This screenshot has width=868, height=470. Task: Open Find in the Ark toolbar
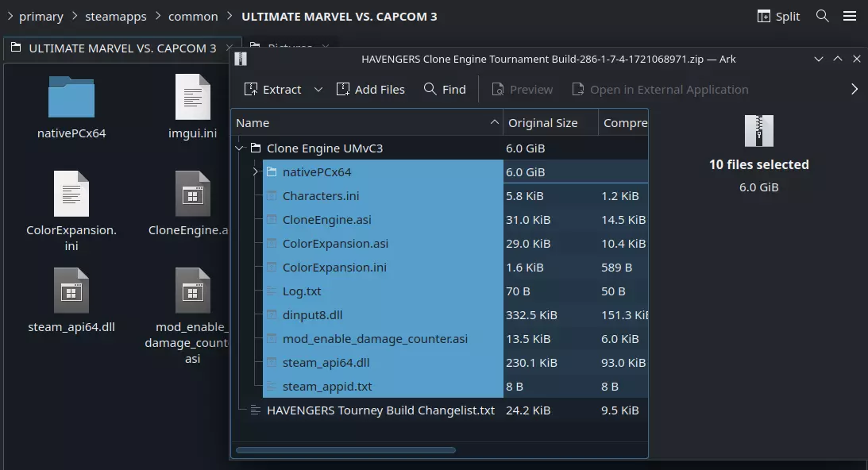tap(445, 89)
